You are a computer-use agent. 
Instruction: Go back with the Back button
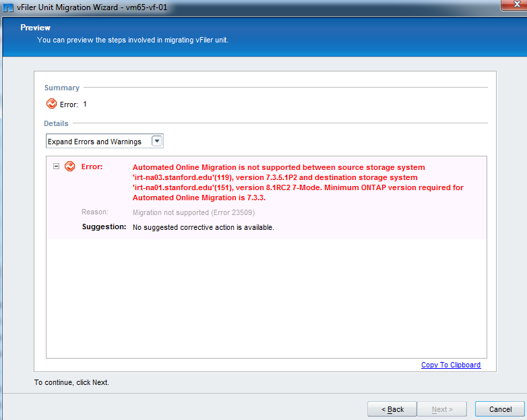pos(392,409)
